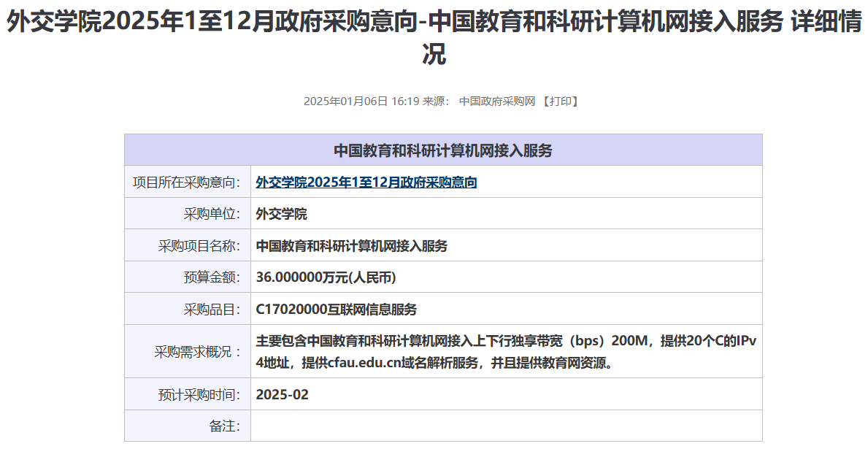The width and height of the screenshot is (868, 457).
Task: Click the 外交学院 value in 采购单位 row
Action: tap(282, 214)
